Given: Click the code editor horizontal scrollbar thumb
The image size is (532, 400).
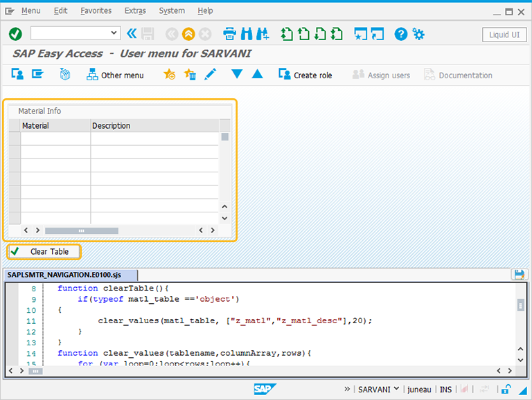Looking at the screenshot, I should [35, 371].
